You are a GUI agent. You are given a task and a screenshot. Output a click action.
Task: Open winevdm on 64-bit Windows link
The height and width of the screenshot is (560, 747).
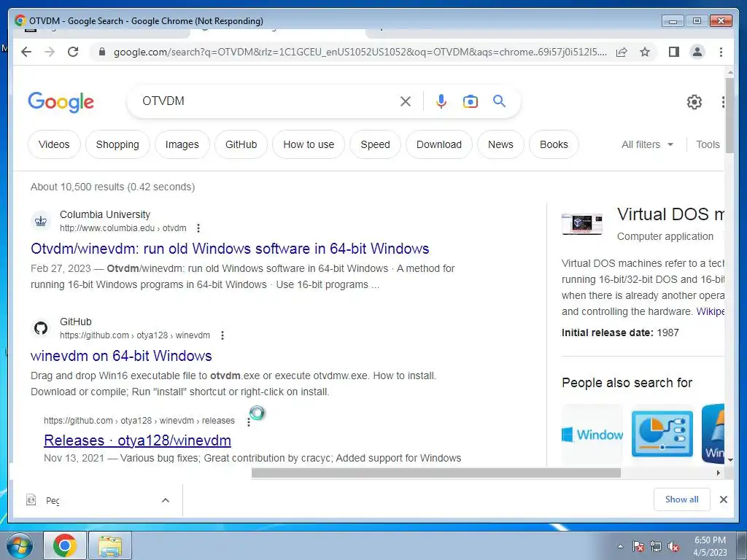[x=121, y=356]
